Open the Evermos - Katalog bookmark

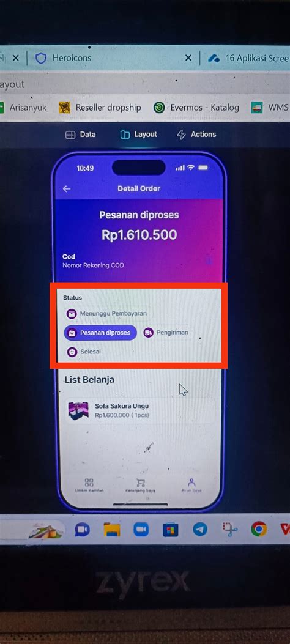196,108
